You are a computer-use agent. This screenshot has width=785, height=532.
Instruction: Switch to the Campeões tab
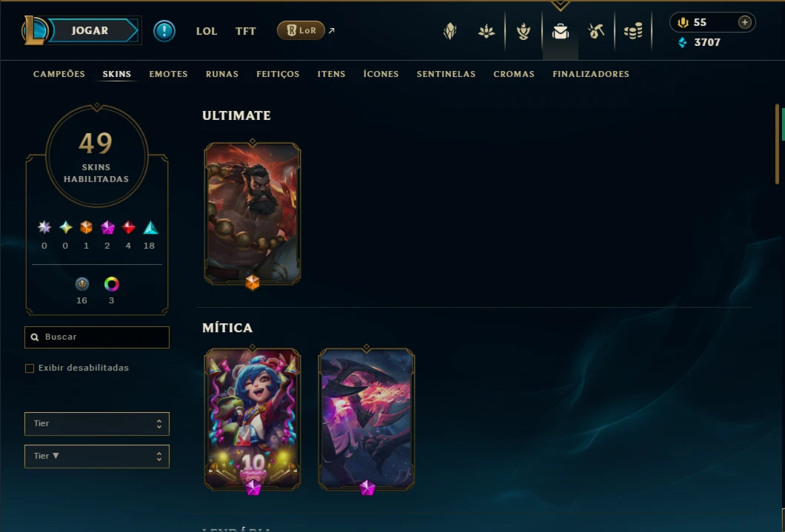tap(59, 74)
